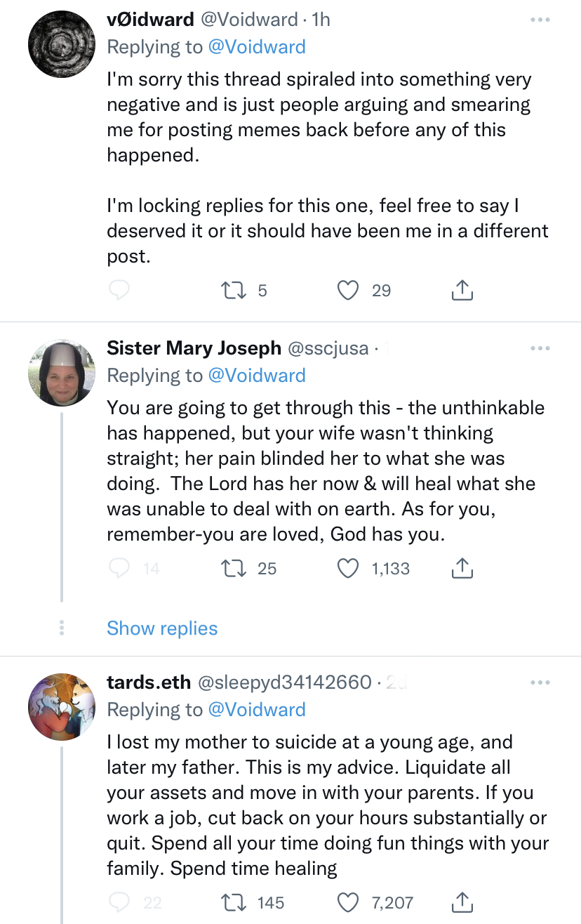
Task: Open the tards.eth profile name link
Action: 149,682
